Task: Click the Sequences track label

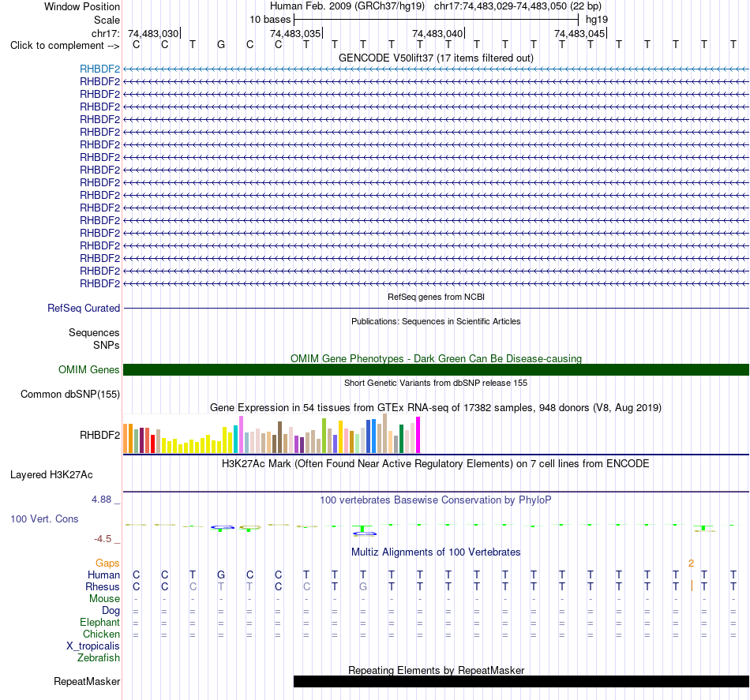Action: click(94, 333)
